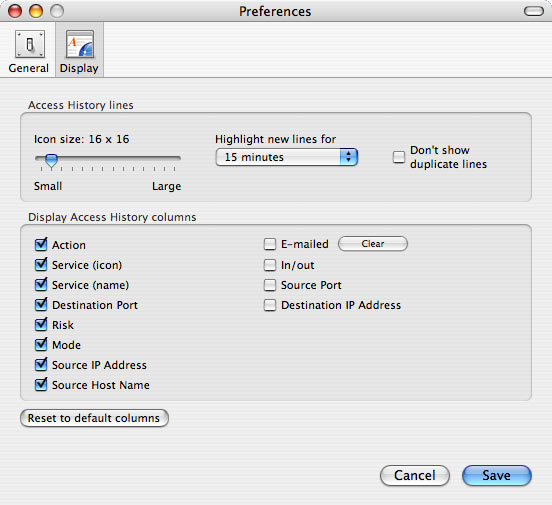Enable Don't show duplicate lines

(399, 157)
